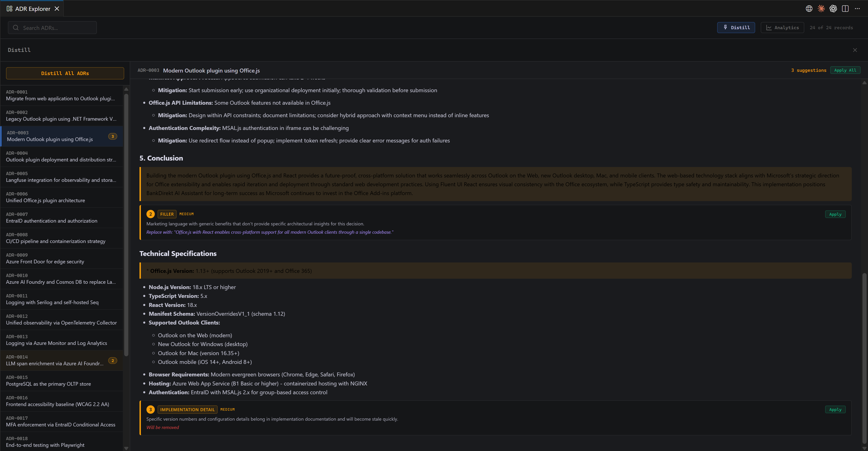Select the ADR Explorer tab
The image size is (868, 451).
pyautogui.click(x=32, y=9)
